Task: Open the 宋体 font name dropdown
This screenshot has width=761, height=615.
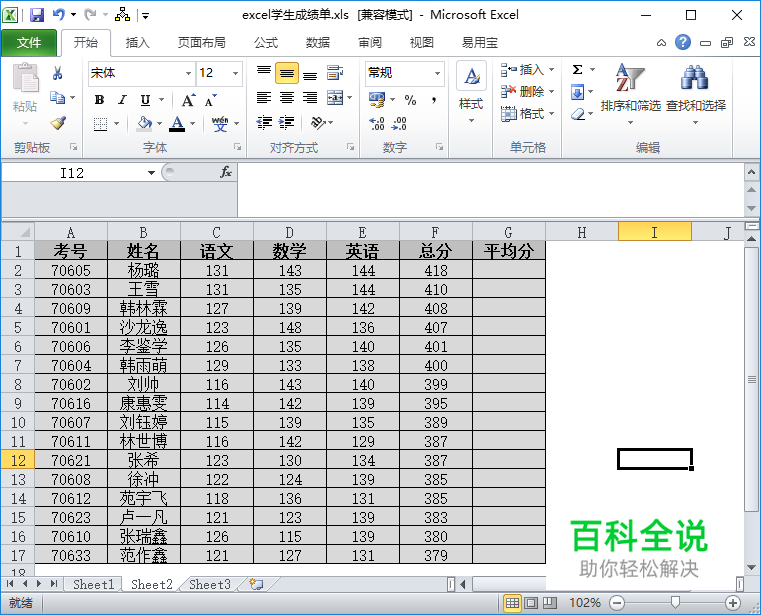Action: [188, 73]
